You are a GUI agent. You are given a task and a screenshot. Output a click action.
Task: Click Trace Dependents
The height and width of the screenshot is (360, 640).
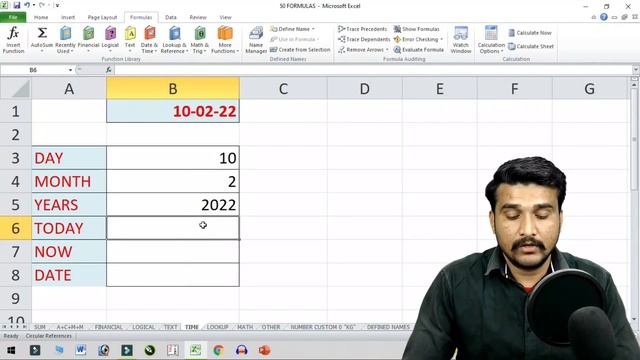(x=364, y=39)
